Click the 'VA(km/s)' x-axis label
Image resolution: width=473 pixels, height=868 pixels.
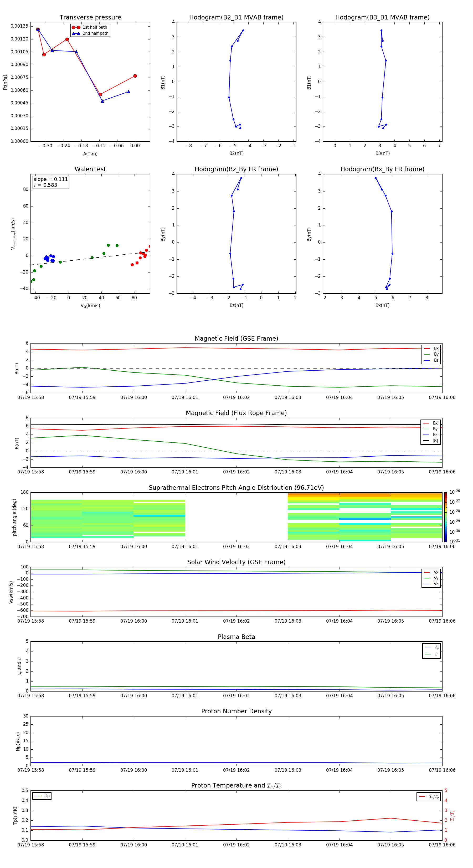coord(90,306)
